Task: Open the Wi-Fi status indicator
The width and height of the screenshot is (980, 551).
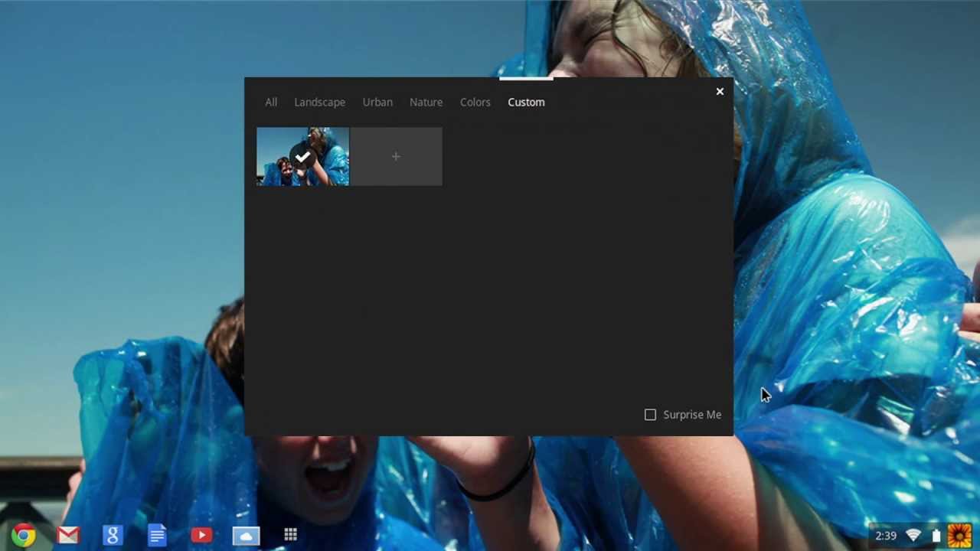Action: pos(913,535)
